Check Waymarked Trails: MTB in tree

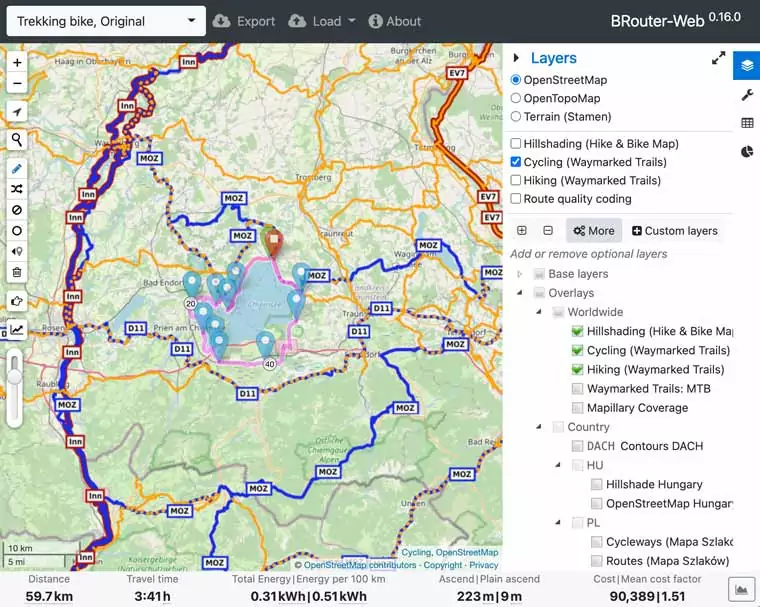(577, 389)
